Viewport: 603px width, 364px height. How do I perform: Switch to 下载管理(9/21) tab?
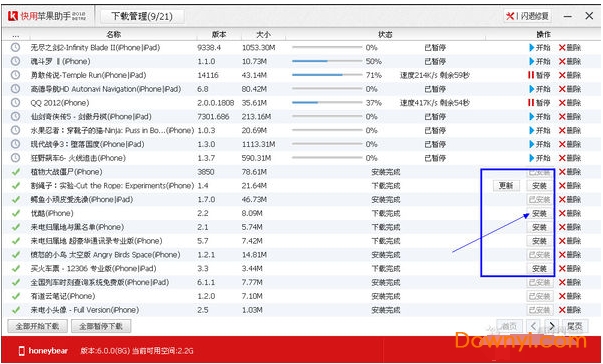pyautogui.click(x=142, y=17)
